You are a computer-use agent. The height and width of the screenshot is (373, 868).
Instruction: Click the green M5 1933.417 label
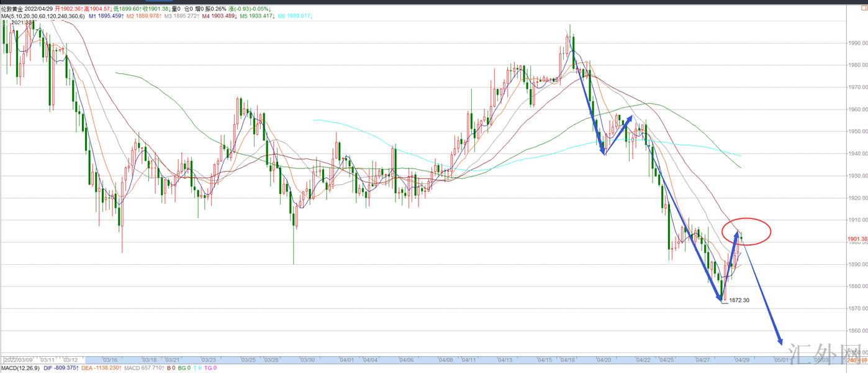pos(258,16)
